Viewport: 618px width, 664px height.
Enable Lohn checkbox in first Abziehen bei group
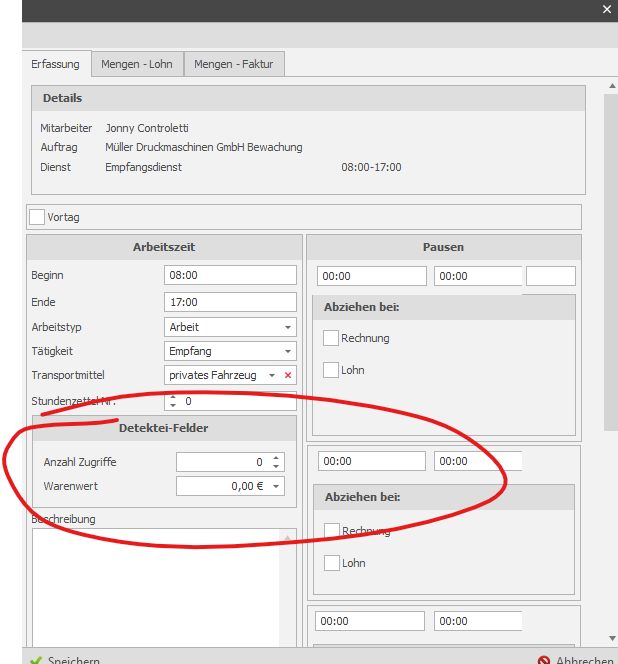[331, 370]
